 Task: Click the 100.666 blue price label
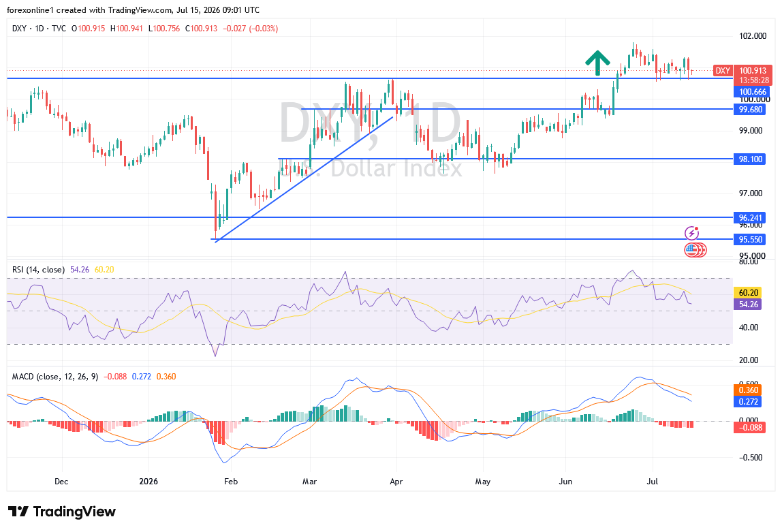point(752,92)
